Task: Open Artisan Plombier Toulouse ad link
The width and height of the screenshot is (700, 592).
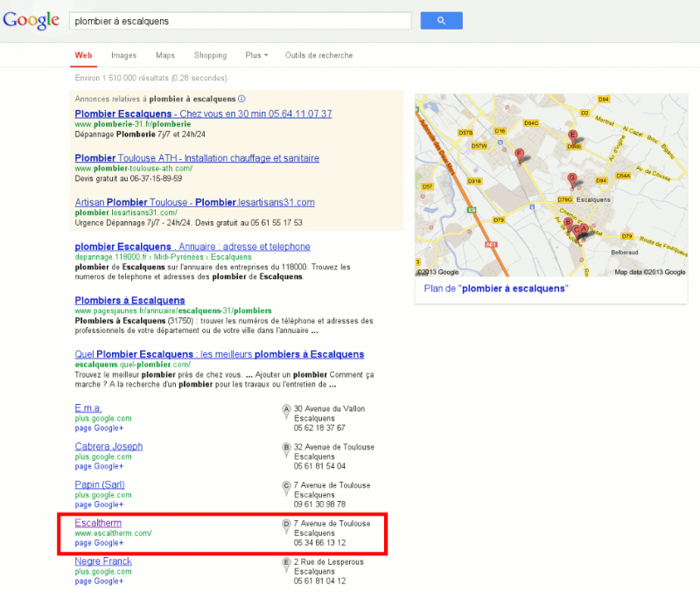Action: click(x=194, y=202)
